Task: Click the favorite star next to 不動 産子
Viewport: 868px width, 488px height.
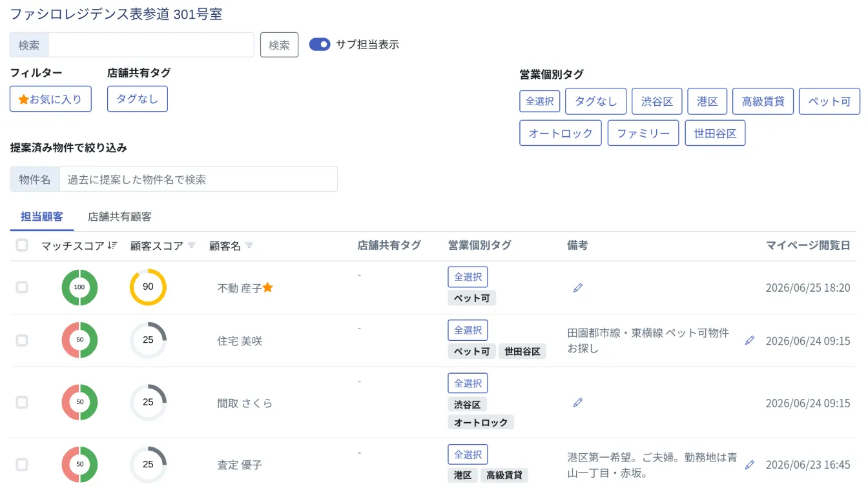Action: (268, 287)
